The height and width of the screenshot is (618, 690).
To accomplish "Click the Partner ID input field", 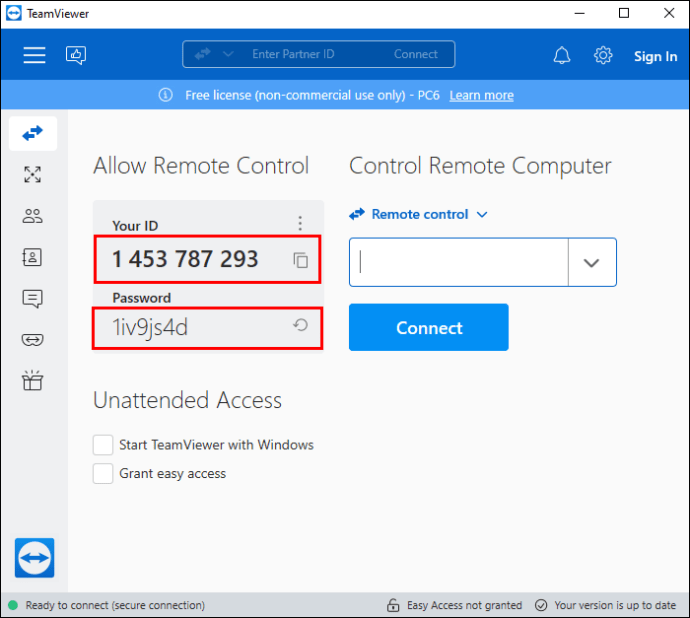I will (458, 263).
